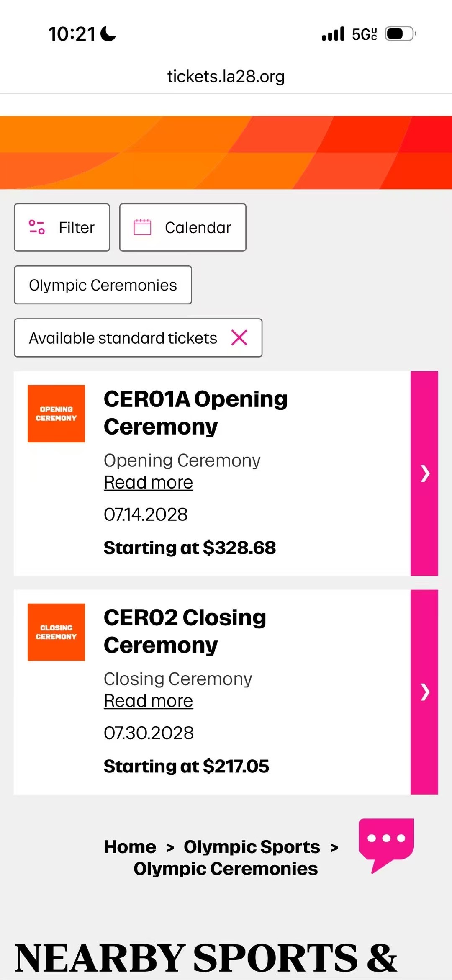Viewport: 452px width, 980px height.
Task: Remove the Available standard tickets filter
Action: 239,337
